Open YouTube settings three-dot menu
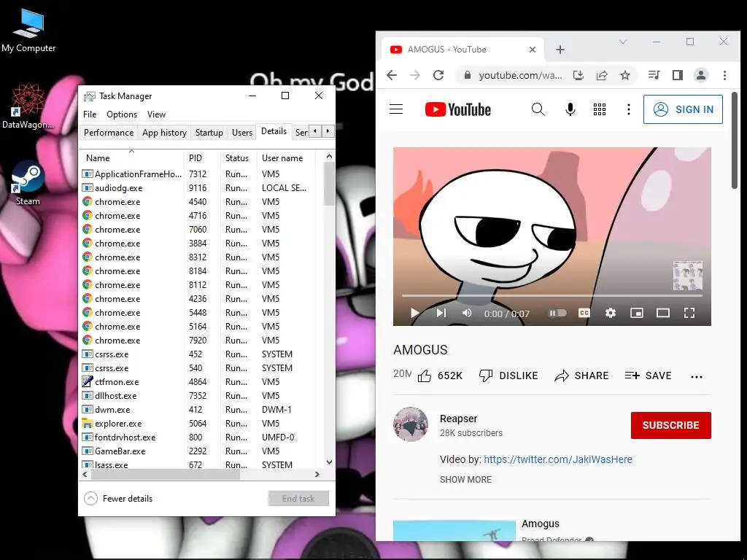This screenshot has width=747, height=560. 629,109
